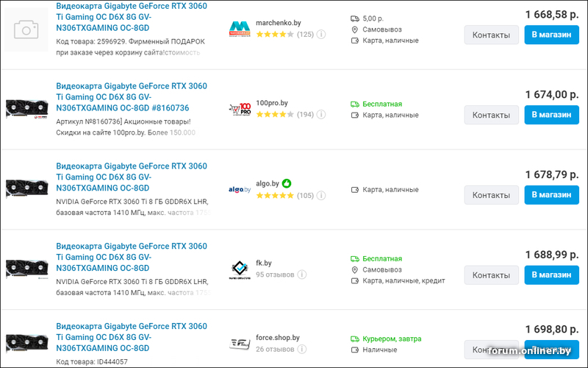Click В магазин for the 1 674,00 р. offer
The image size is (588, 368).
pos(552,115)
